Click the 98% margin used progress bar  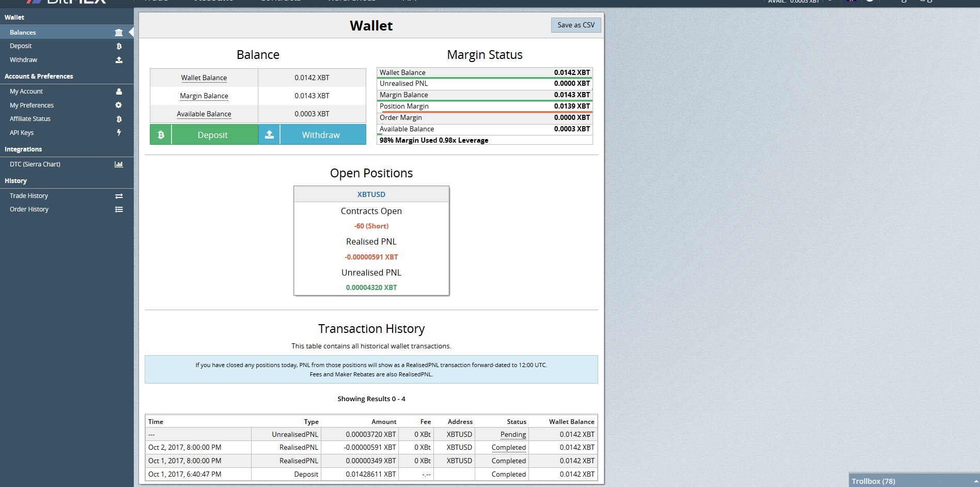pos(484,140)
